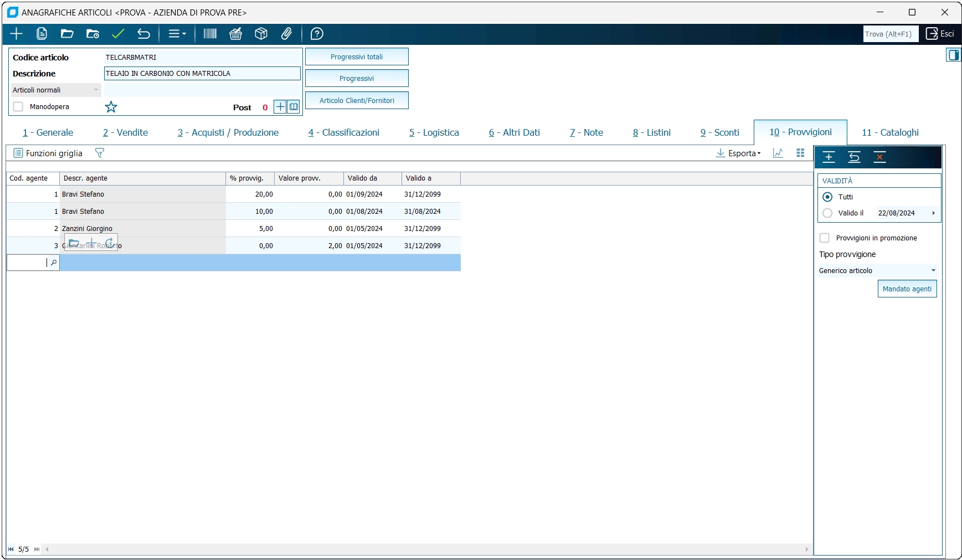Click the restore row icon in side panel
962x560 pixels.
(x=854, y=157)
